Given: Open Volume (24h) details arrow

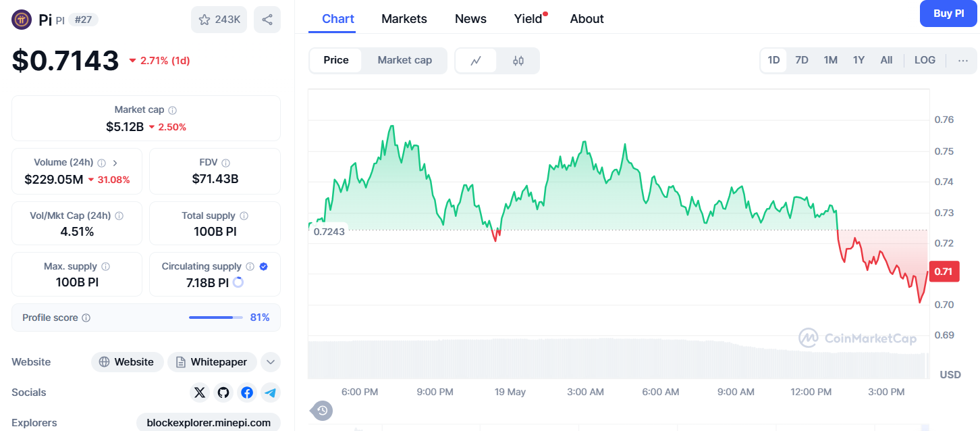Looking at the screenshot, I should pos(115,163).
